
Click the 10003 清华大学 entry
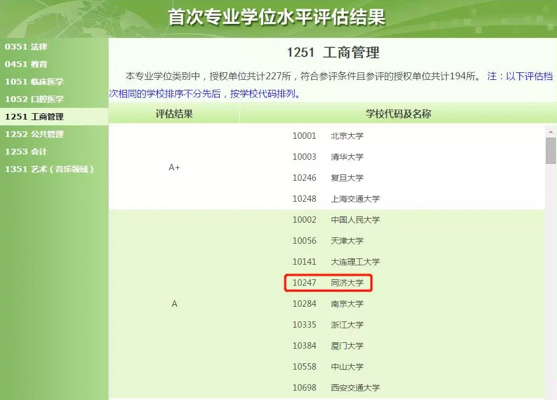pos(328,157)
